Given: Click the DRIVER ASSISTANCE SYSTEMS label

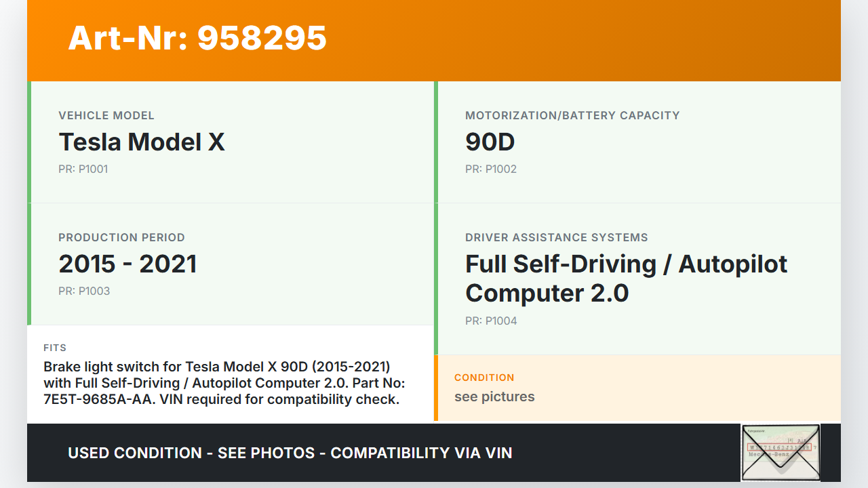Looking at the screenshot, I should tap(556, 238).
